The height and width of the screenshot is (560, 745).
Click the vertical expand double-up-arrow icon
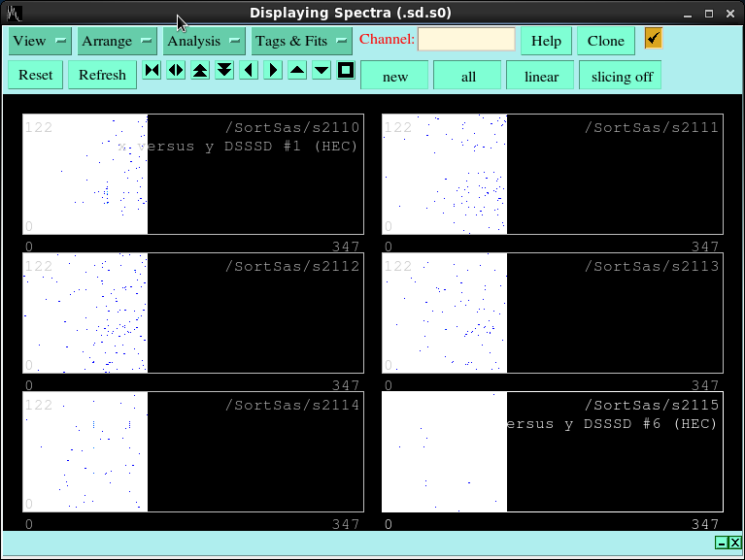(200, 70)
